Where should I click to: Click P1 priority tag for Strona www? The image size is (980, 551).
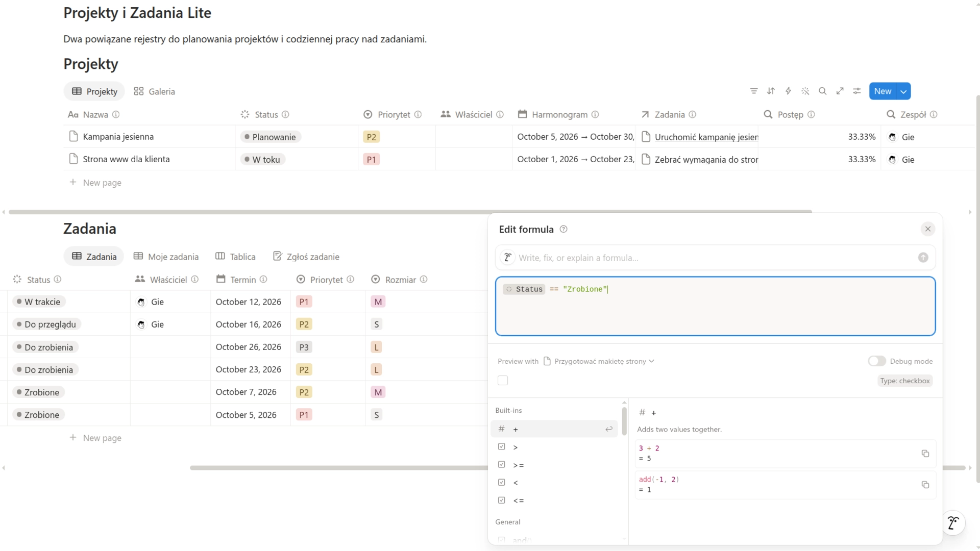(x=371, y=159)
